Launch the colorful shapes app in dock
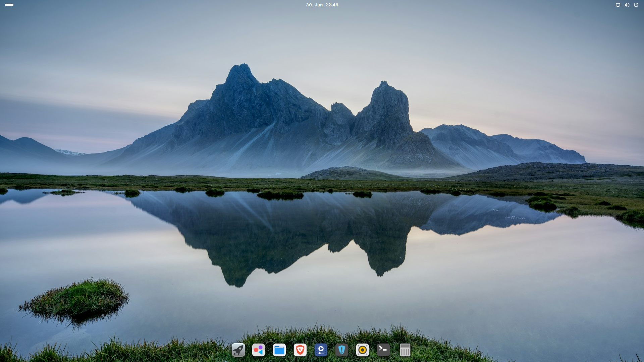Screen dimensions: 644x362 (x=259, y=350)
